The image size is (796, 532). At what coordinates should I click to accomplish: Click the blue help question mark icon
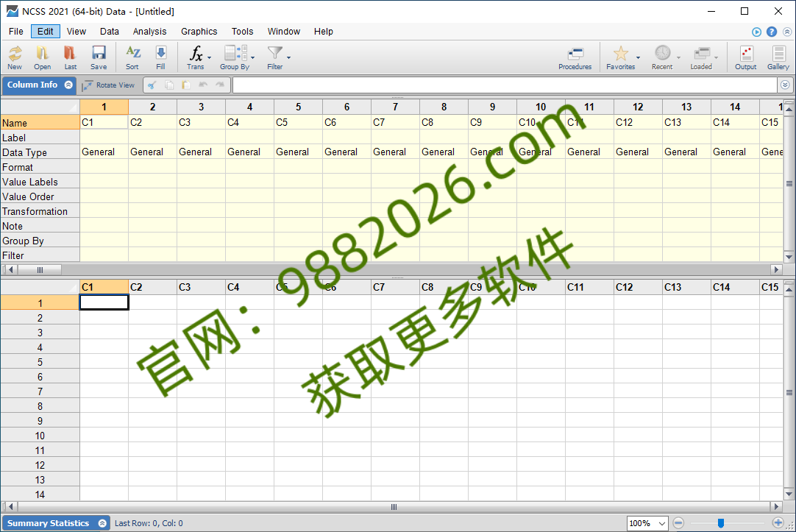click(x=772, y=32)
